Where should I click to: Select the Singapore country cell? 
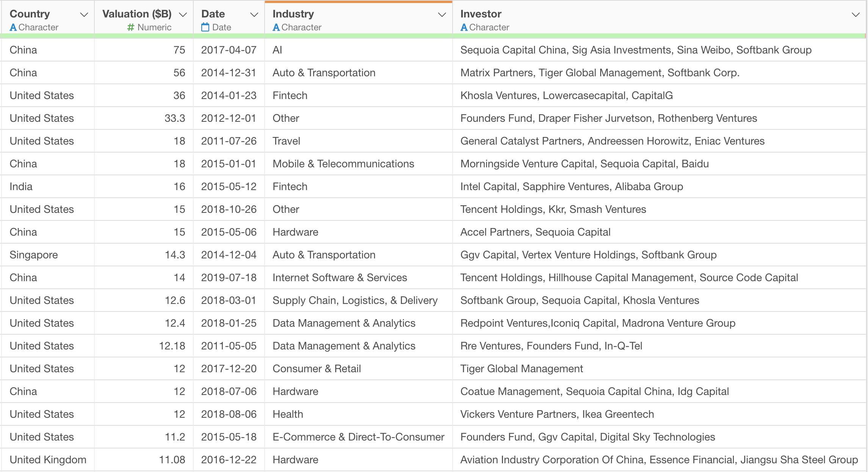click(34, 255)
